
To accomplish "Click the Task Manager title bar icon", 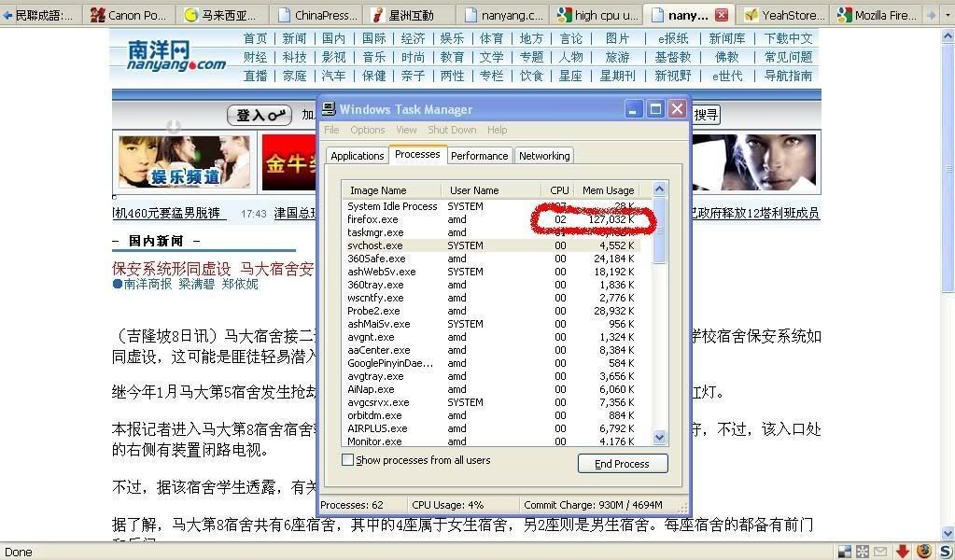I will click(x=329, y=109).
